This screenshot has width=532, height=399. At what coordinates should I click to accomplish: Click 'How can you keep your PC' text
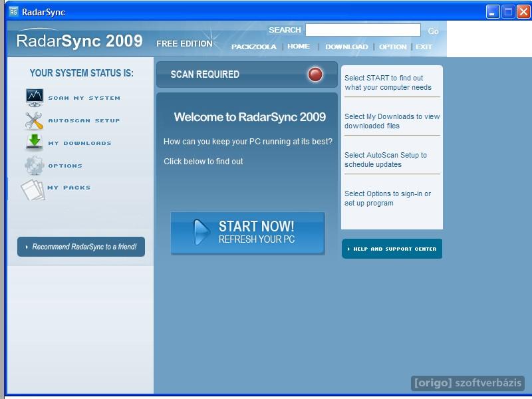[247, 142]
